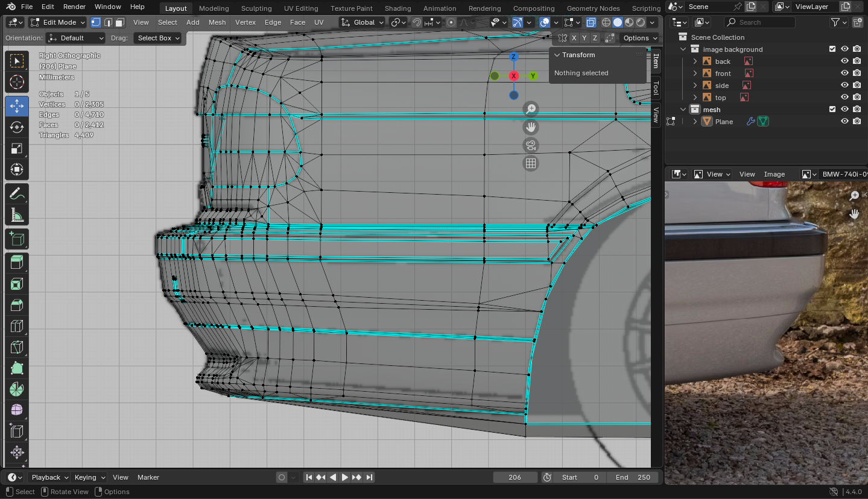868x499 pixels.
Task: Click the Extrude Region tool
Action: tap(17, 262)
